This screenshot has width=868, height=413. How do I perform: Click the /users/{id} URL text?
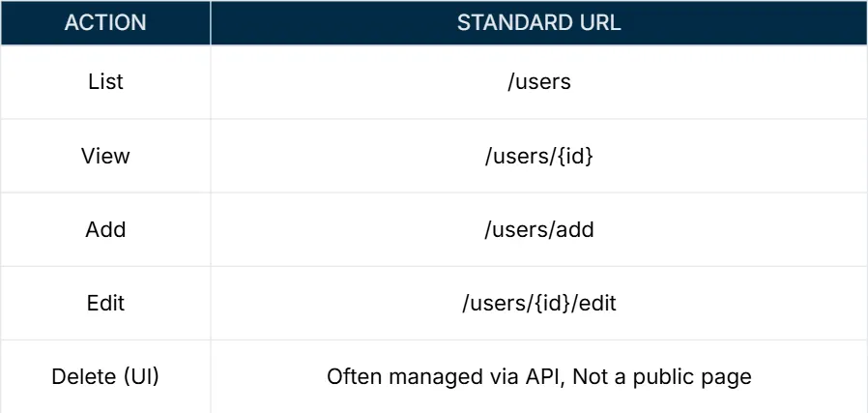(538, 156)
